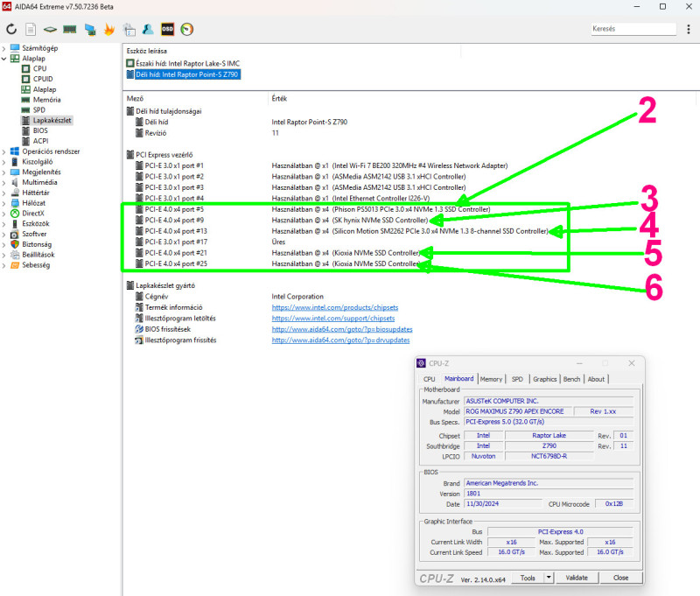700x596 pixels.
Task: Open the intel.com/support/chipsets link
Action: coord(333,319)
